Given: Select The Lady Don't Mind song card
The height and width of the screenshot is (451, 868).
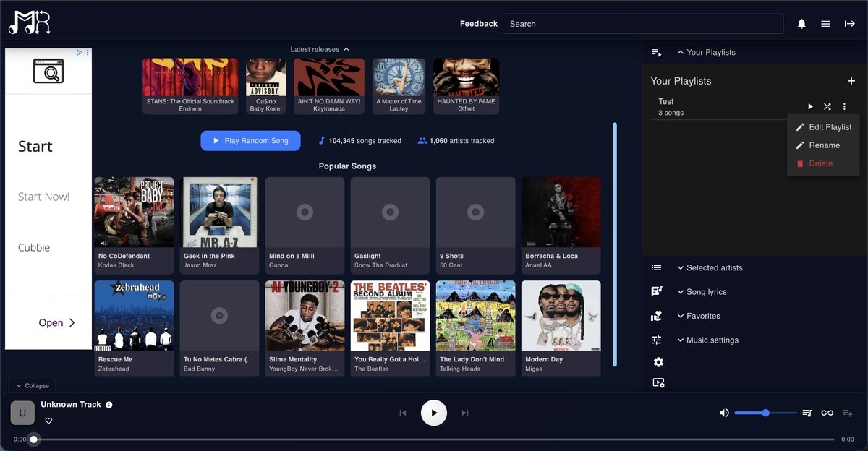Looking at the screenshot, I should point(475,329).
